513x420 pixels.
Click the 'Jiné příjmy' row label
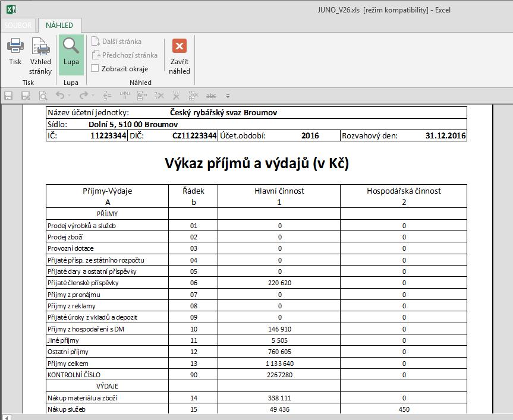63,340
